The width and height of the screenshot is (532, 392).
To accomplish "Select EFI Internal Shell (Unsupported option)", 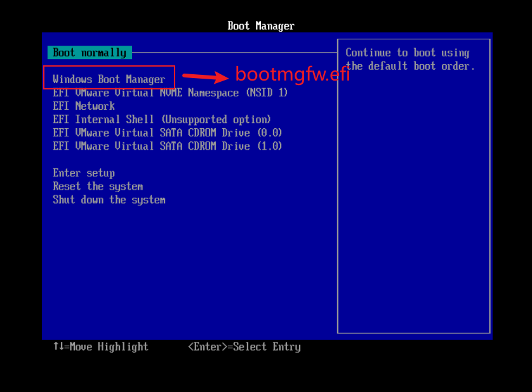I will 162,119.
